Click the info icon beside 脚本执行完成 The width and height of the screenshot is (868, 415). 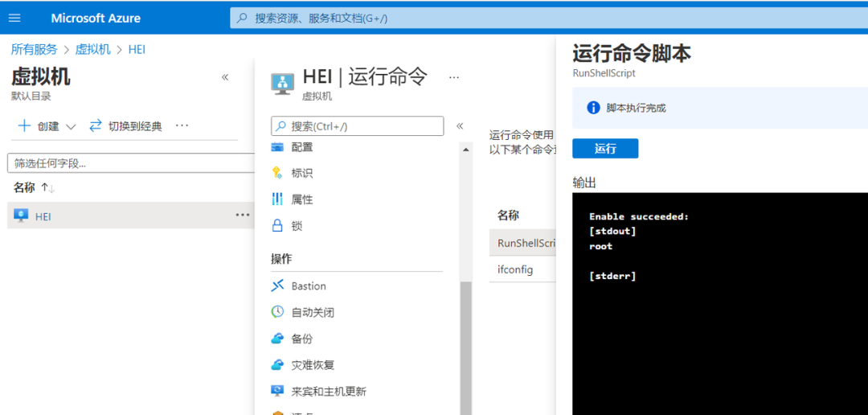click(593, 108)
